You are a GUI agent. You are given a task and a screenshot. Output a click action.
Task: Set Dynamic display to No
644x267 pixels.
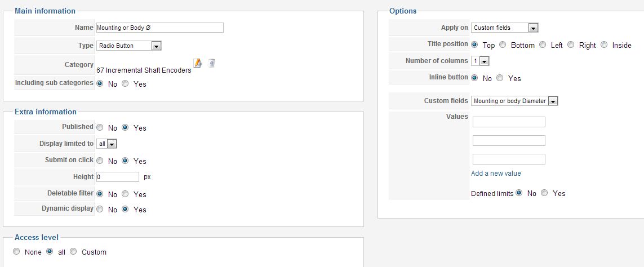[x=100, y=209]
